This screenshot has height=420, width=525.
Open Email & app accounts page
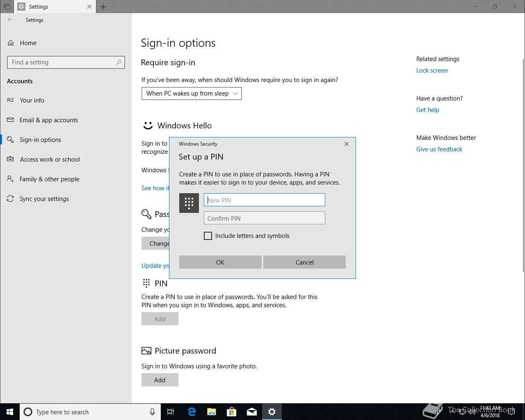point(48,120)
